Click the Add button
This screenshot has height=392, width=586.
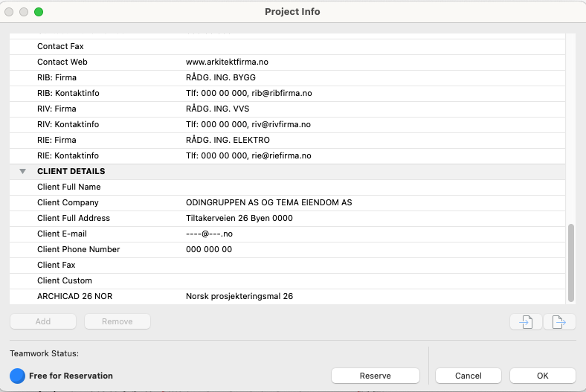pos(43,321)
